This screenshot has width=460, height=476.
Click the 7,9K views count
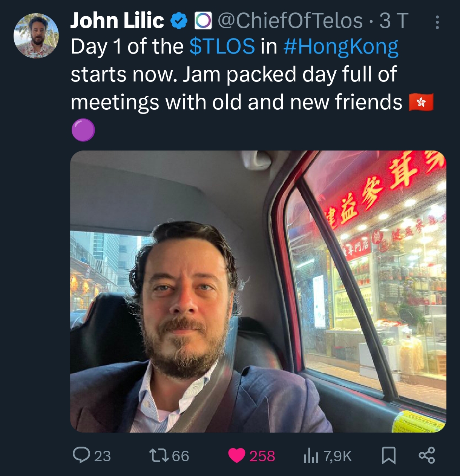tap(337, 456)
